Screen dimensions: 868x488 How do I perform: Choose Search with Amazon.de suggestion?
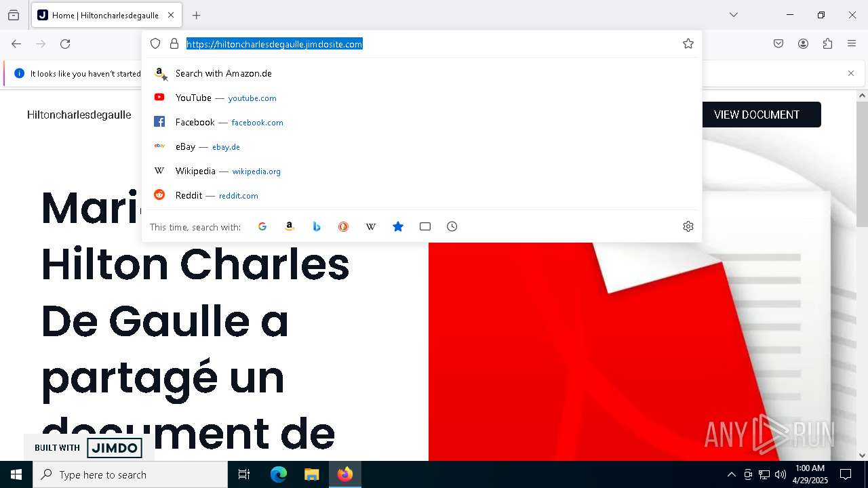(422, 73)
